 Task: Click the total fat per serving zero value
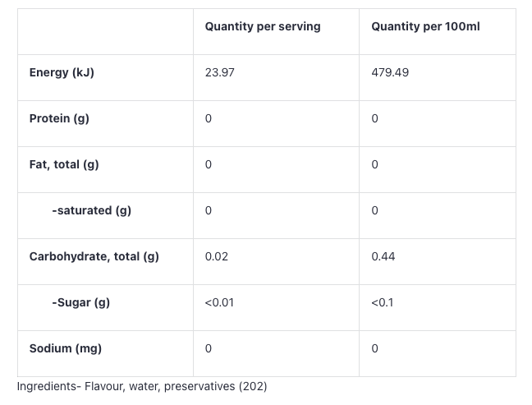209,164
